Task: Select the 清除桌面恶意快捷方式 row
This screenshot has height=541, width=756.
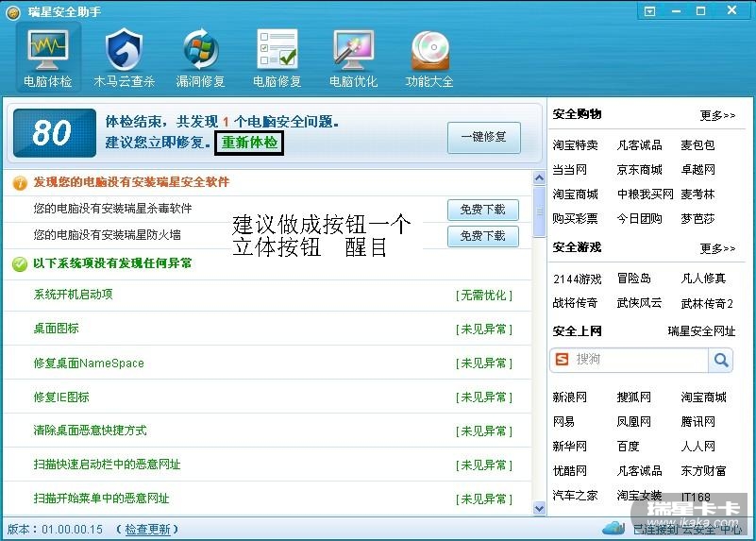Action: pos(268,431)
